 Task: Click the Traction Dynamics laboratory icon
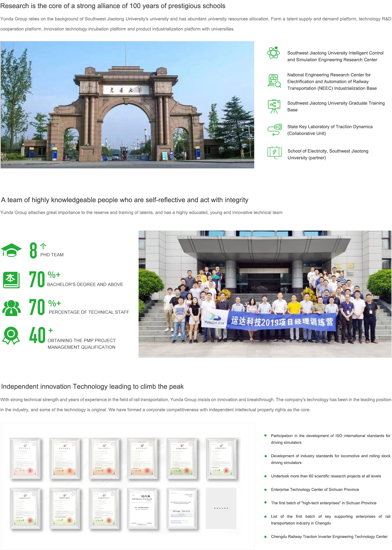[x=274, y=130]
